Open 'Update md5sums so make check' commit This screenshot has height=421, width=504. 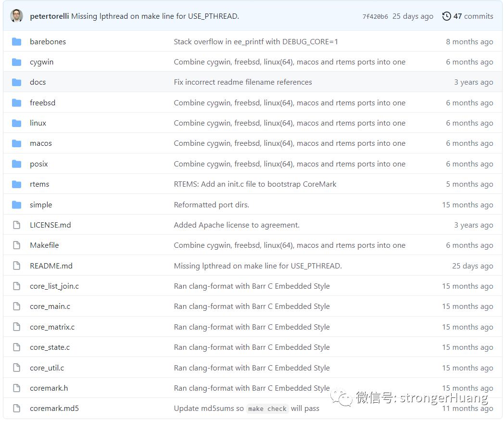247,408
